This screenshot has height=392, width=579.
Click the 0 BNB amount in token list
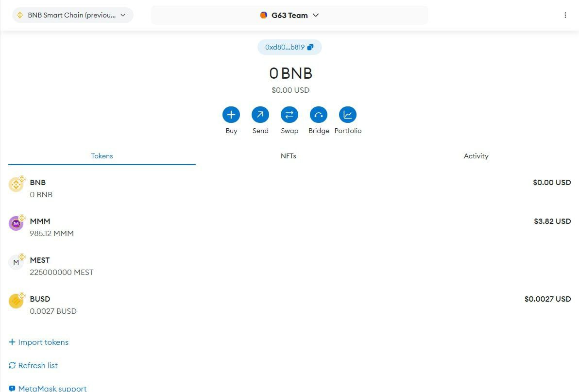(x=41, y=194)
